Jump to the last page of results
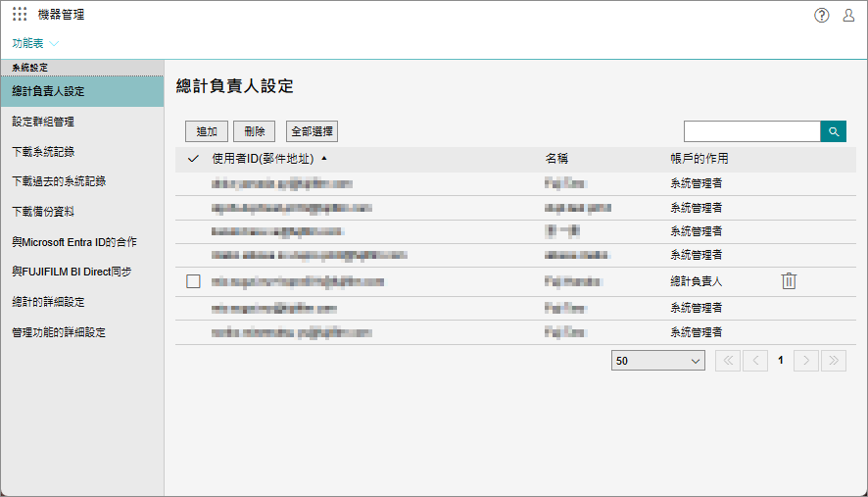 coord(834,361)
